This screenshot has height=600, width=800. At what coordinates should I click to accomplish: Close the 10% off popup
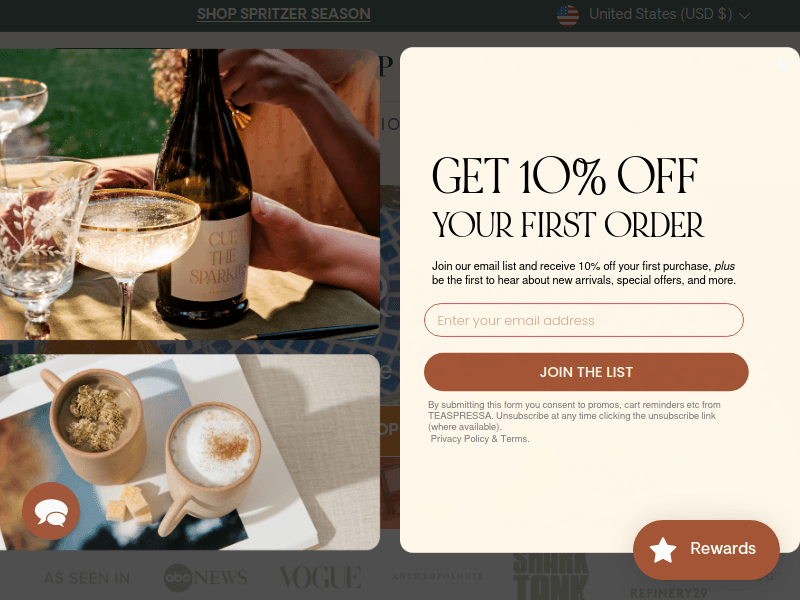pos(783,65)
